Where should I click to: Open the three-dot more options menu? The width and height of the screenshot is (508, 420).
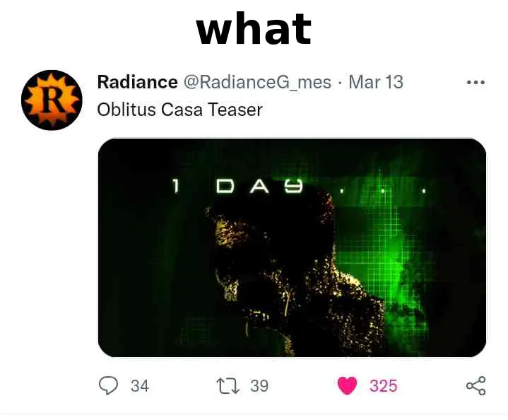coord(475,83)
